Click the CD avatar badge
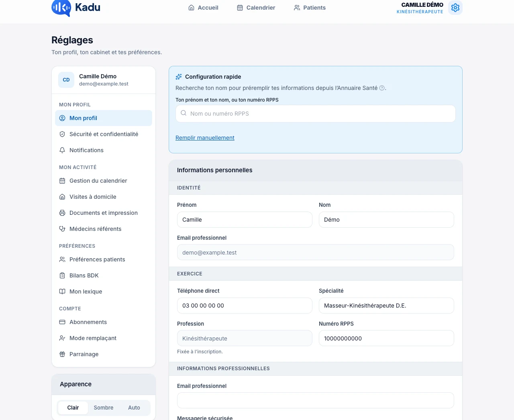This screenshot has height=420, width=514. click(x=66, y=80)
